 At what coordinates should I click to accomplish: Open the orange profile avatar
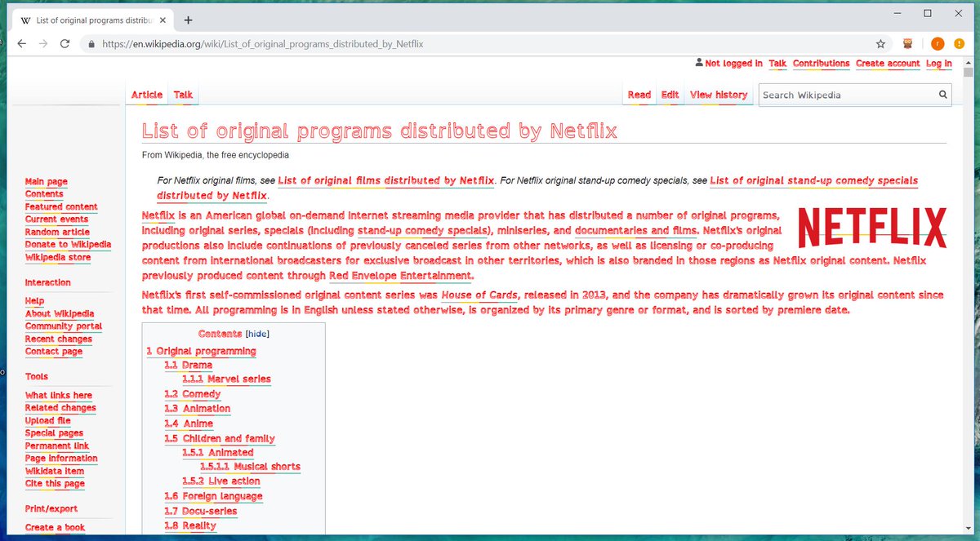(x=938, y=44)
